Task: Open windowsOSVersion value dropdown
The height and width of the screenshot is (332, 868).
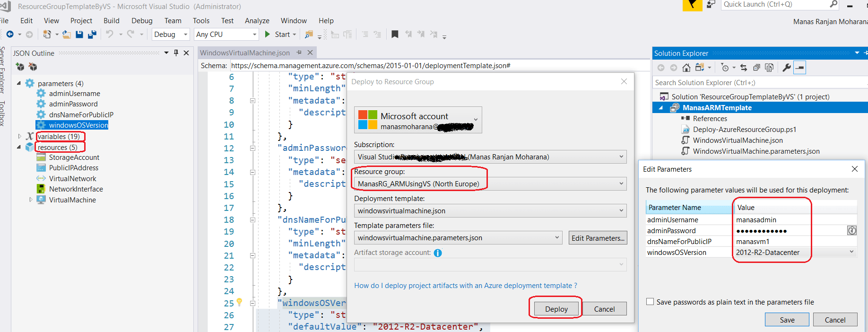Action: click(x=851, y=252)
